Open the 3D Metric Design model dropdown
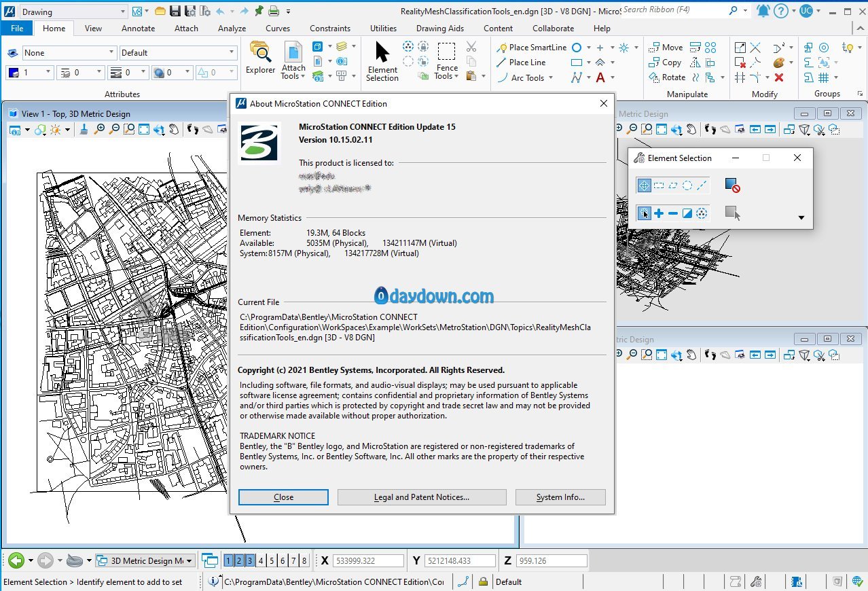Viewport: 868px width, 591px height. [145, 560]
